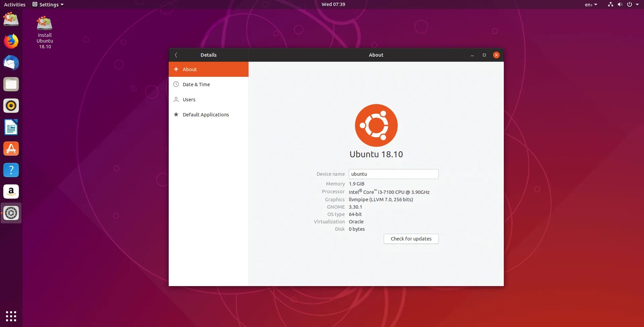Select Install Ubuntu 18.10 desktop icon
The width and height of the screenshot is (644, 327).
45,32
